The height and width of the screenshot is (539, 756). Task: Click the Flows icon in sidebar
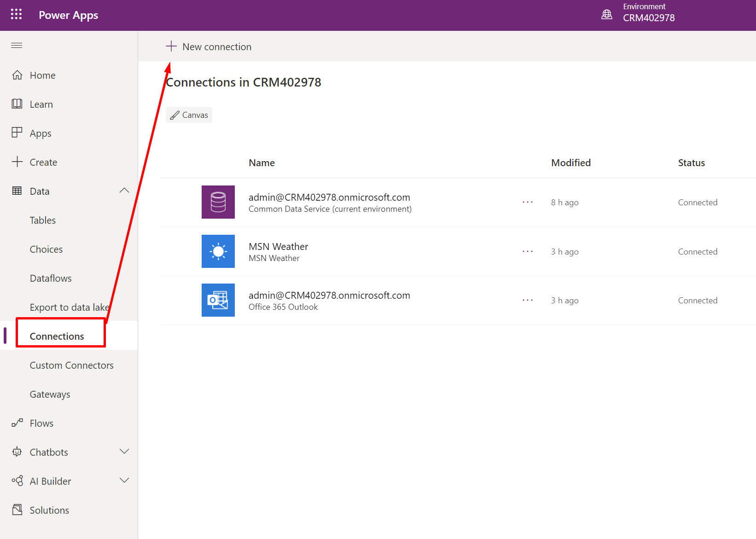(17, 423)
